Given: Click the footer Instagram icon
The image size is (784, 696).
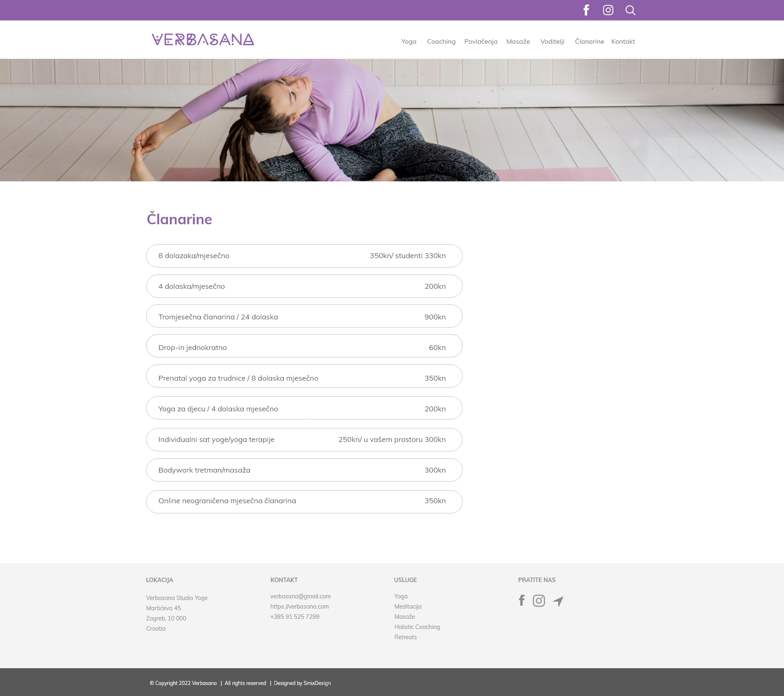Looking at the screenshot, I should (x=539, y=601).
